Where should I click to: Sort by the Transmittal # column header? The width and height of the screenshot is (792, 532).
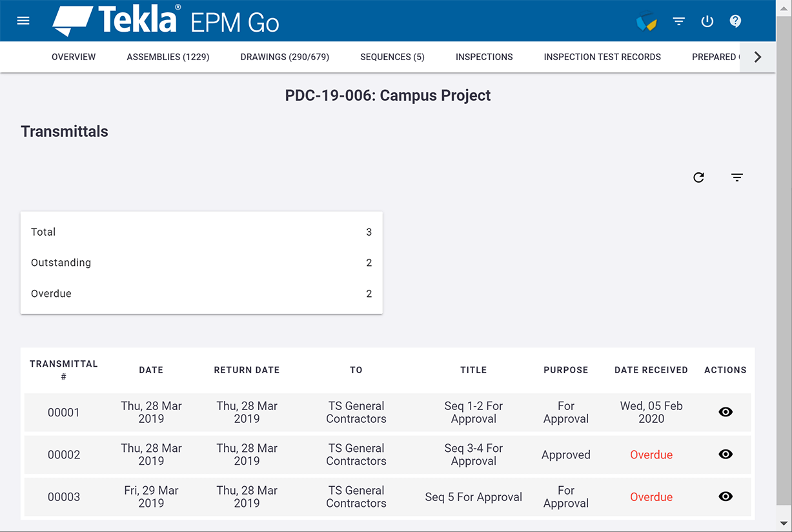tap(64, 370)
